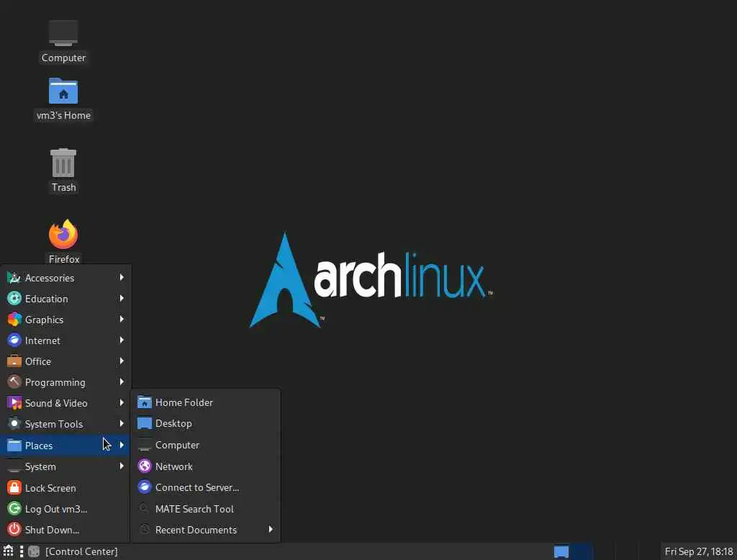Click the MATE Search Tool magnifier icon
Screen dimensions: 737x560
coord(144,509)
